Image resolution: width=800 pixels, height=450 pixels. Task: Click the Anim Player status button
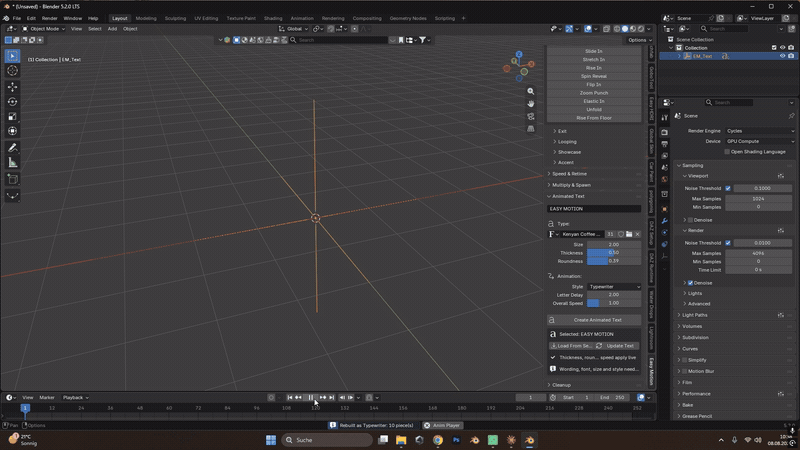pyautogui.click(x=442, y=426)
